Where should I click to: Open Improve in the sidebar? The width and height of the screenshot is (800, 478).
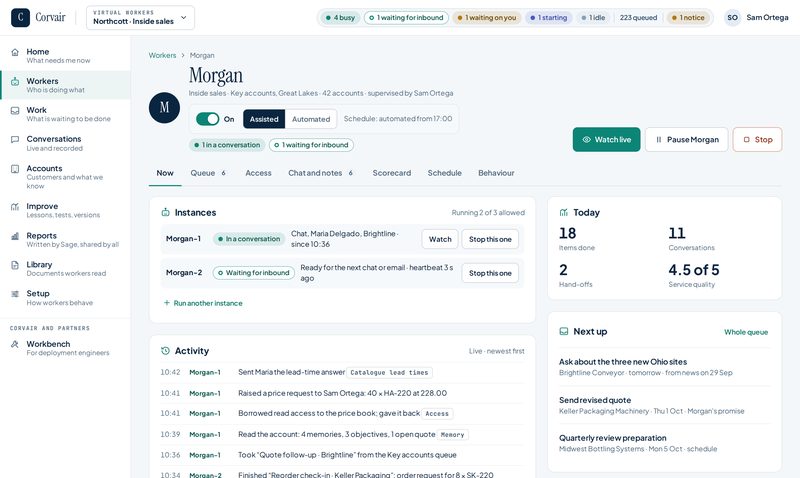coord(65,210)
